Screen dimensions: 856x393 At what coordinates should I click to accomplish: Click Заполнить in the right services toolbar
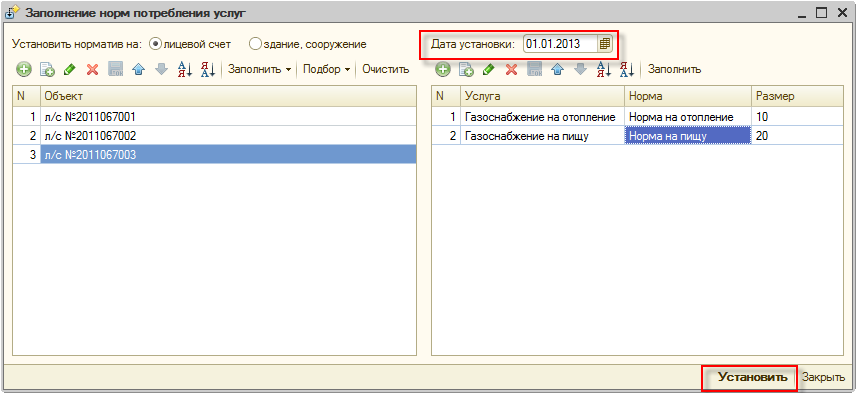(x=674, y=69)
